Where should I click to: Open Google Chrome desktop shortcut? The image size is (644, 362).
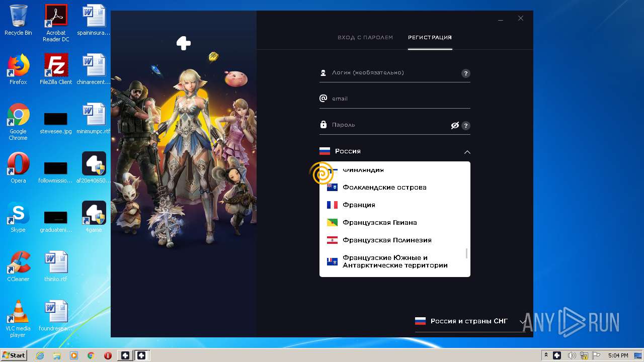coord(18,122)
